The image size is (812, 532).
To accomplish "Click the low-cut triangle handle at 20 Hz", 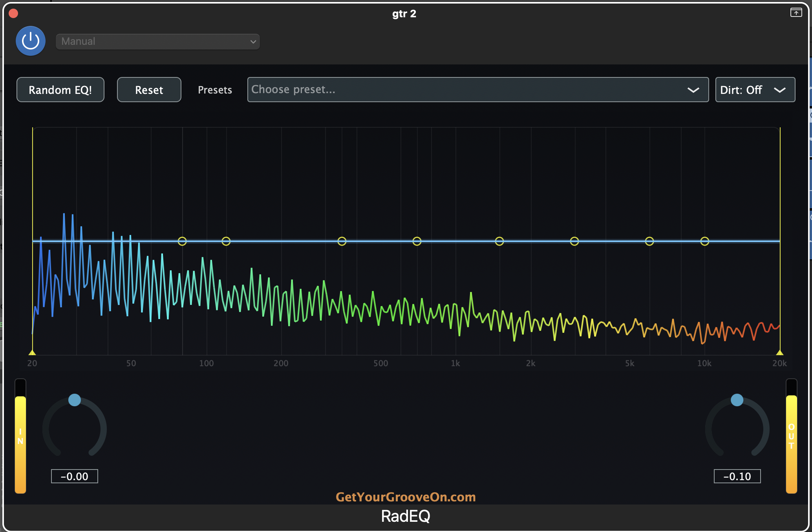I will tap(33, 353).
